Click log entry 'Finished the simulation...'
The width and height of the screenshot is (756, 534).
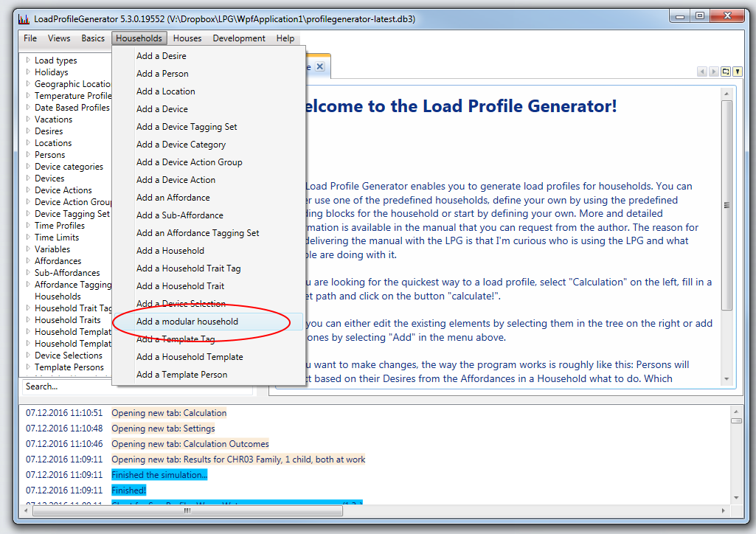(x=159, y=475)
